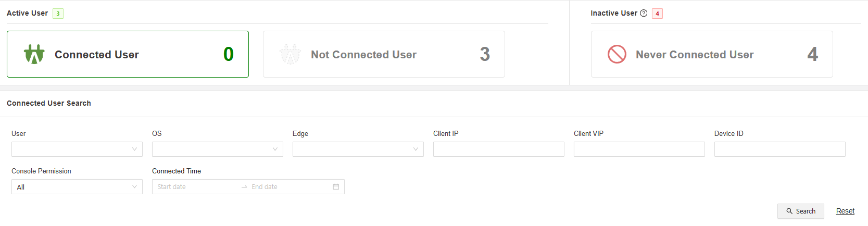This screenshot has width=868, height=226.
Task: Click the gray Not Connected User icon
Action: (290, 54)
